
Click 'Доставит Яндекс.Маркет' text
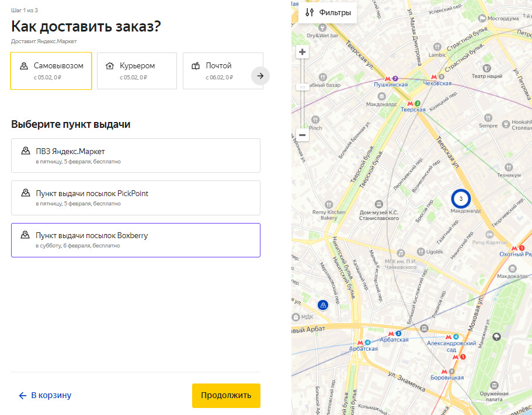(x=44, y=41)
